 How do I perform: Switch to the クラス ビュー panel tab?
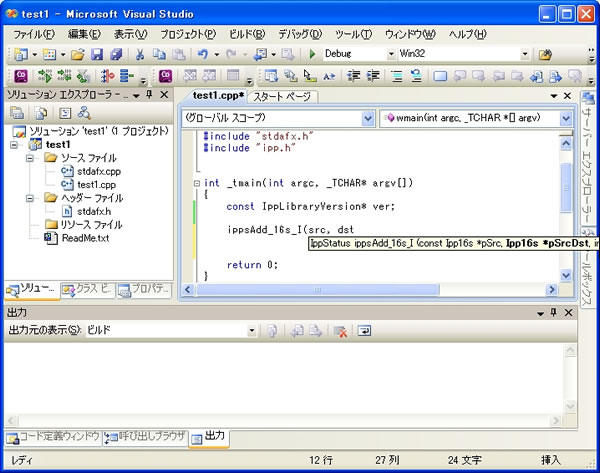(87, 290)
